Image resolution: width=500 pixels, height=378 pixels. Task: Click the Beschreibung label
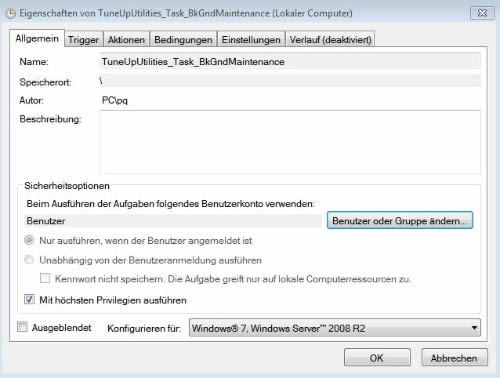pos(50,119)
